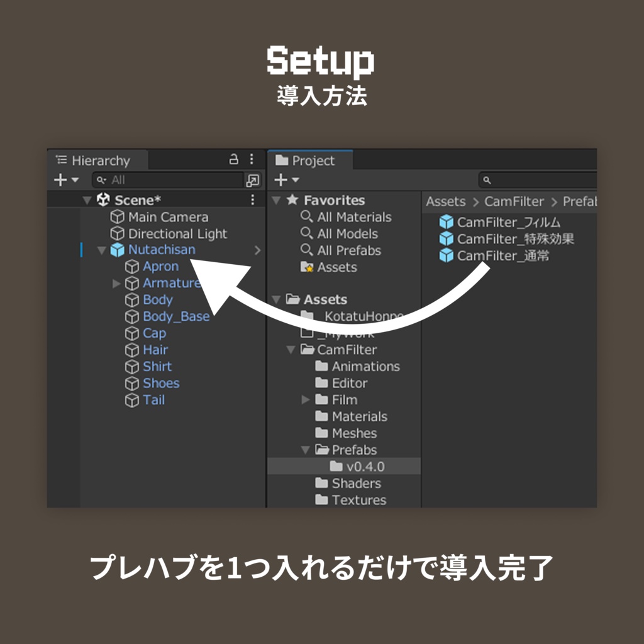Select Nutachisan in the Hierarchy
The image size is (644, 644).
[x=162, y=250]
